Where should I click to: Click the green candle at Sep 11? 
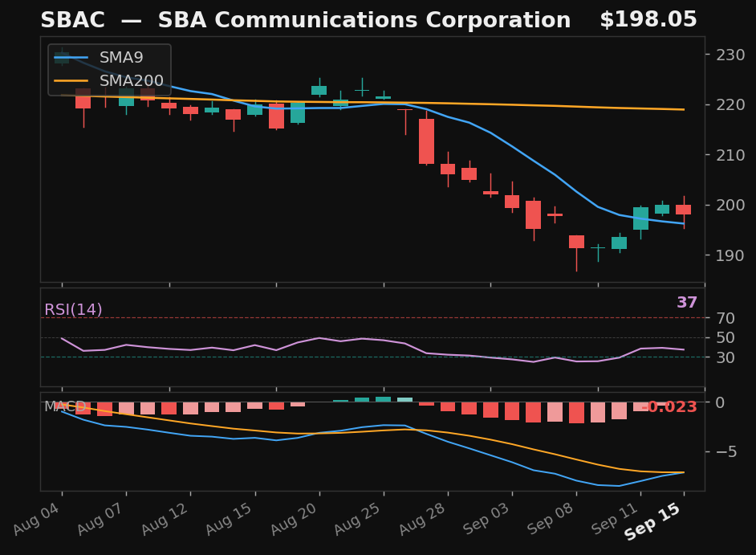click(x=640, y=218)
